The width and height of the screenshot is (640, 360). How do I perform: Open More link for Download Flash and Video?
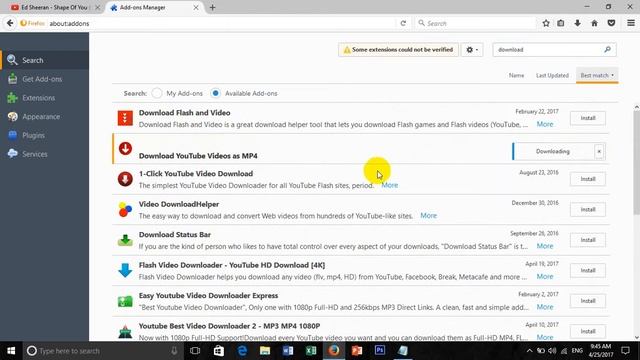(545, 124)
